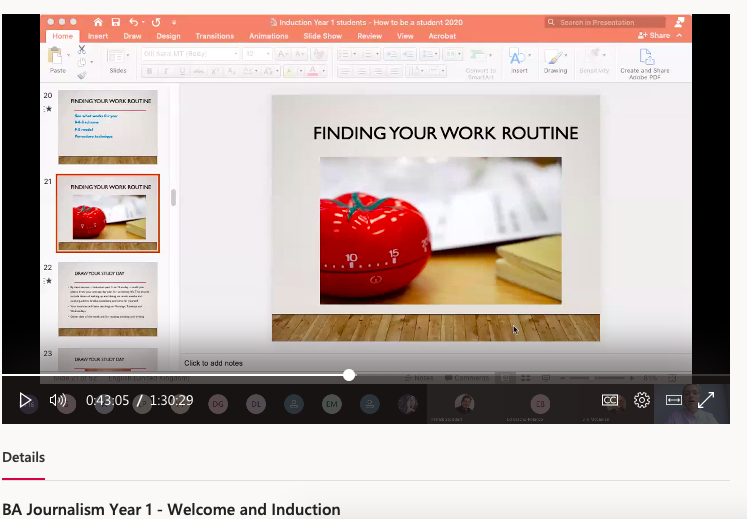Toggle Underline formatting
This screenshot has width=747, height=519.
coord(182,71)
